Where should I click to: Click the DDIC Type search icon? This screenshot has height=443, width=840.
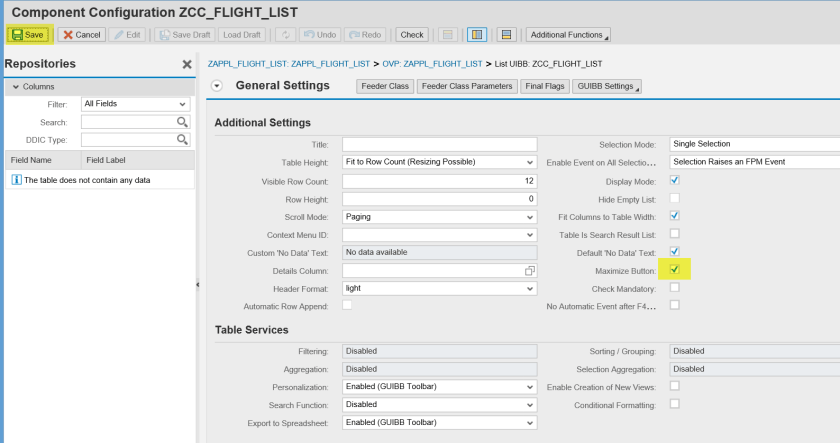pos(183,140)
